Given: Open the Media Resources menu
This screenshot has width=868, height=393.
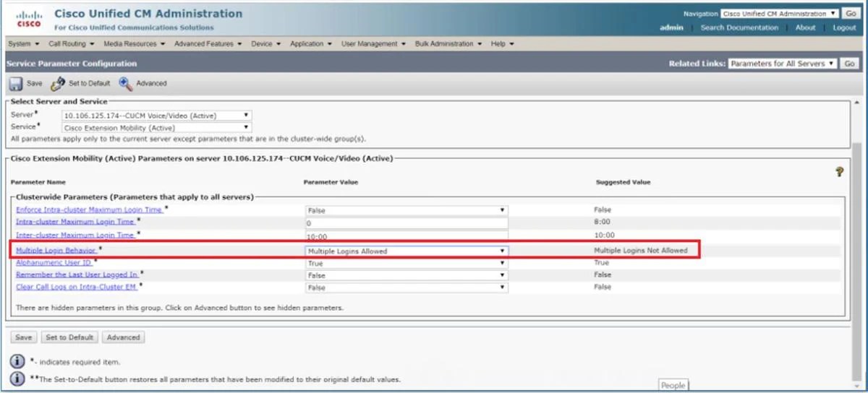Looking at the screenshot, I should (x=134, y=44).
